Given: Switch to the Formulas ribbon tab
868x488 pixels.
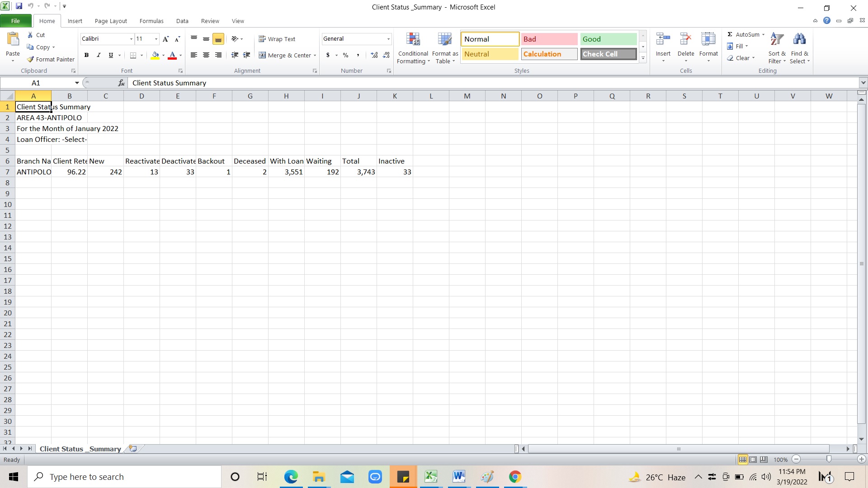Looking at the screenshot, I should [x=151, y=21].
